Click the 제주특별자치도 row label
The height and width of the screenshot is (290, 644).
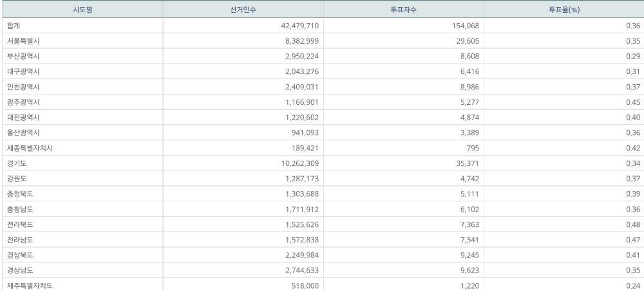click(x=26, y=284)
